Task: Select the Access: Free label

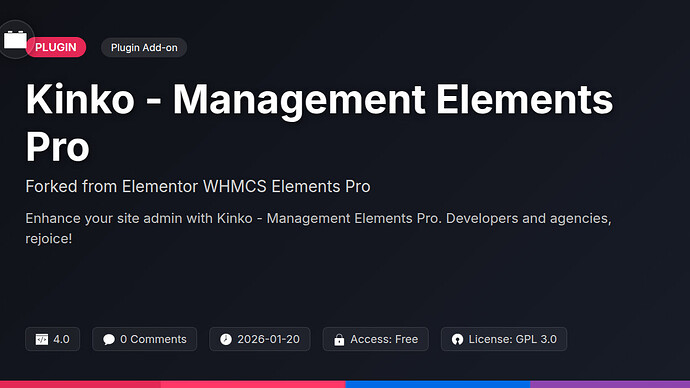Action: pos(384,339)
